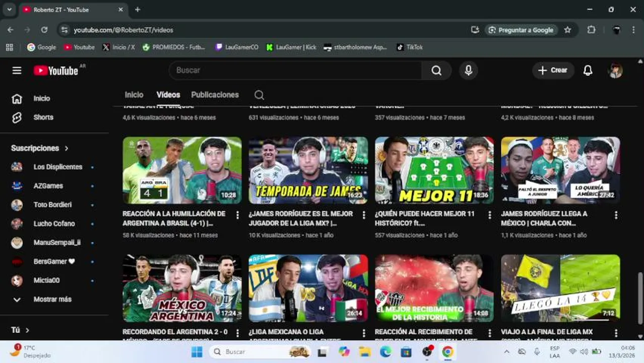Image resolution: width=644 pixels, height=363 pixels.
Task: Play Temporada de James thumbnail
Action: tap(308, 170)
